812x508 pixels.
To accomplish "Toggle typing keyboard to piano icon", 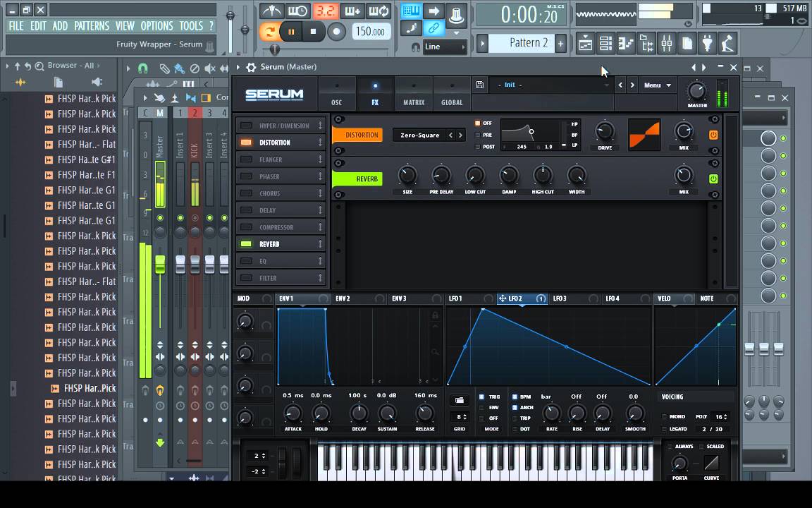I will [411, 11].
